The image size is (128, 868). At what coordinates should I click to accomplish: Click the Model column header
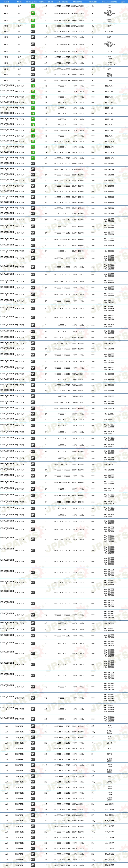pos(19,2)
